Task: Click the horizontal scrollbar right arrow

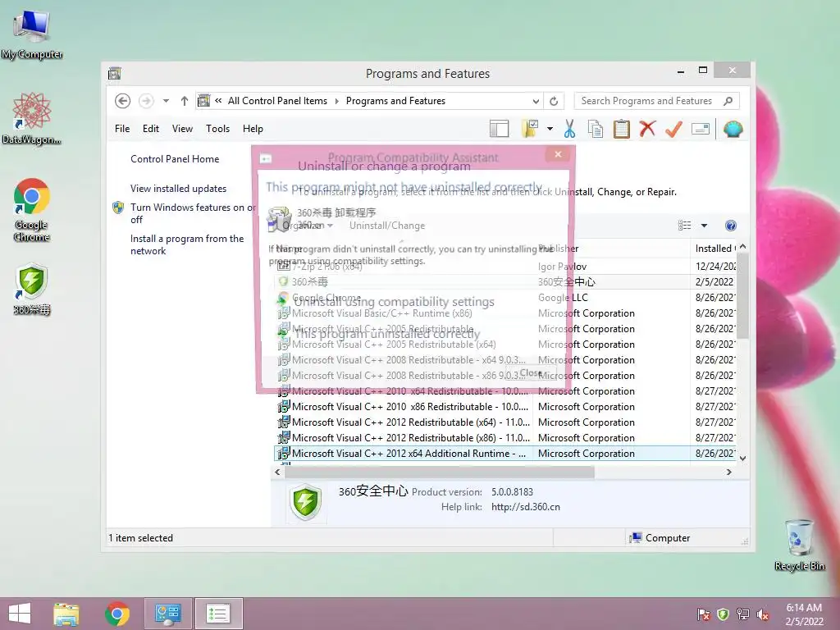Action: (x=728, y=472)
